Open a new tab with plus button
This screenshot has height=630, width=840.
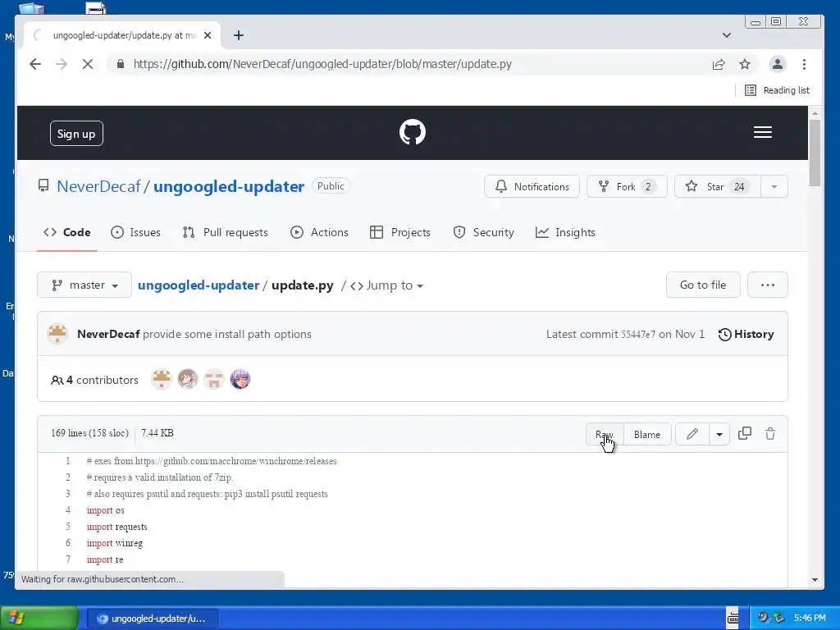239,35
